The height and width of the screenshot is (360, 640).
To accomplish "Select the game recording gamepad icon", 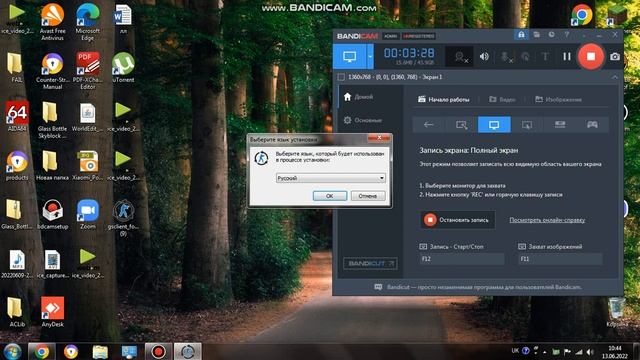I will (592, 124).
